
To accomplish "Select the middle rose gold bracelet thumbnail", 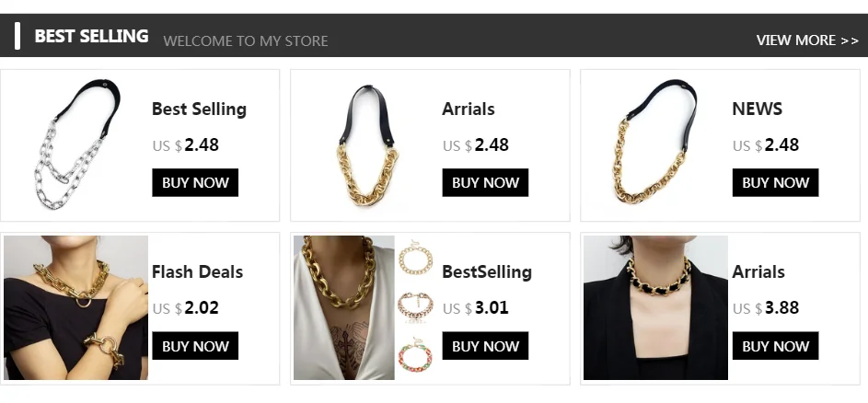I will click(x=415, y=306).
